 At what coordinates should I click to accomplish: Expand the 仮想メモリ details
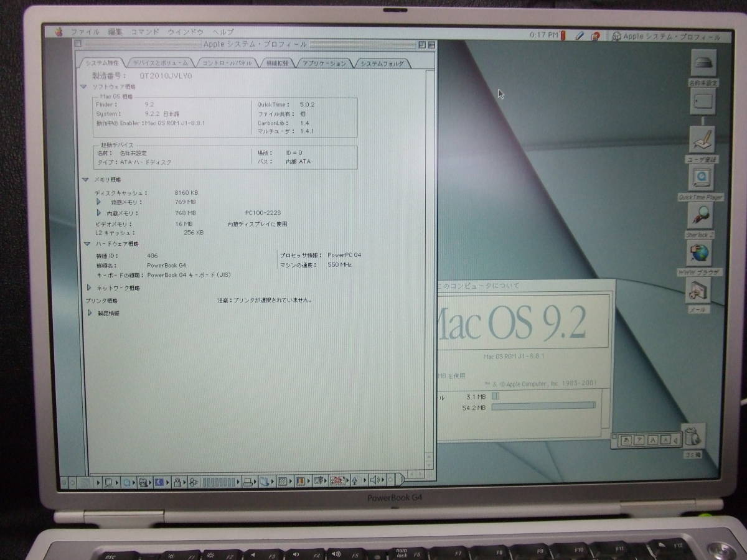click(x=98, y=202)
